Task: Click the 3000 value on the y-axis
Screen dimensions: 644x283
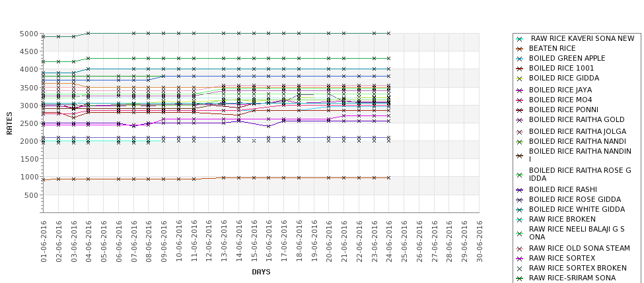Action: click(x=29, y=106)
